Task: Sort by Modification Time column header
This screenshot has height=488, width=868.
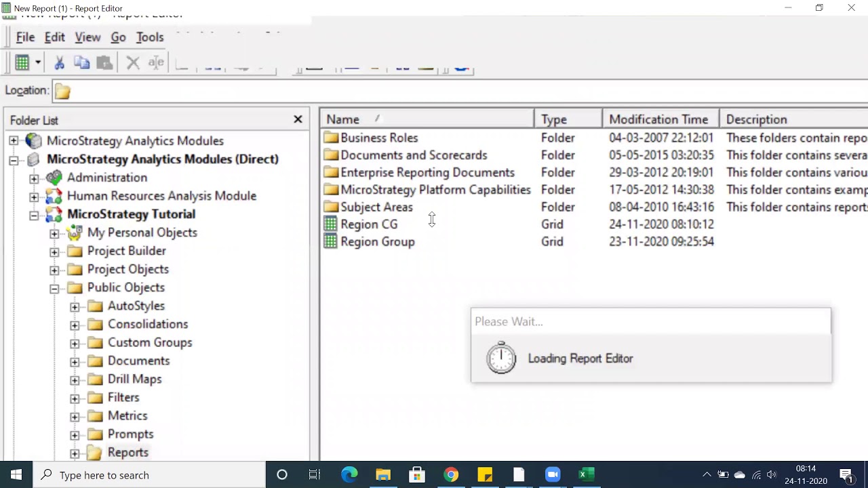Action: (x=660, y=119)
